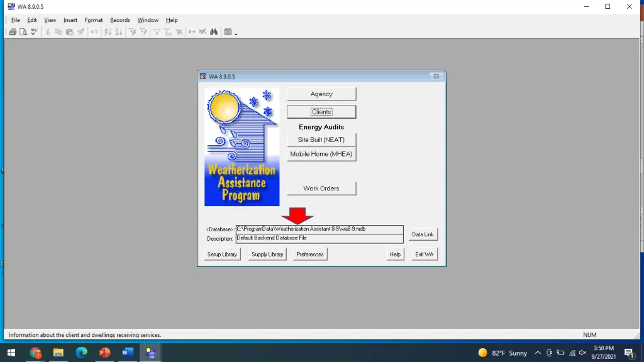Open the Records menu
Viewport: 644px width, 362px height.
[120, 19]
